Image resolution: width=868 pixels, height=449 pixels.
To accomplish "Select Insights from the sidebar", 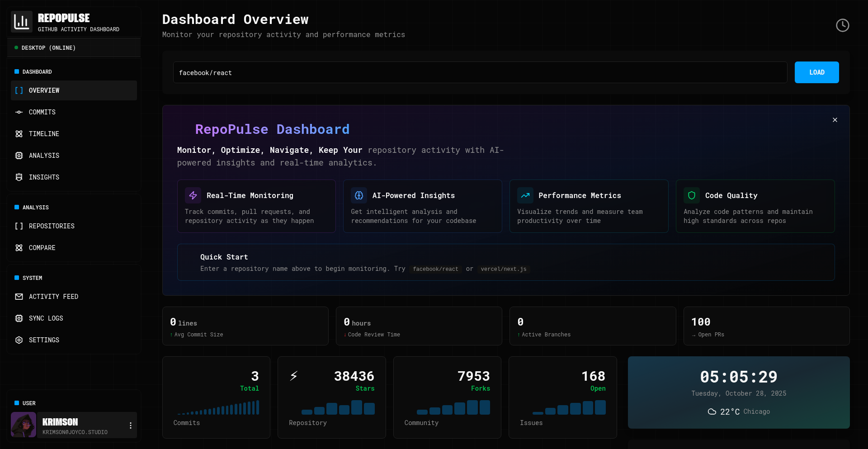I will click(x=44, y=177).
